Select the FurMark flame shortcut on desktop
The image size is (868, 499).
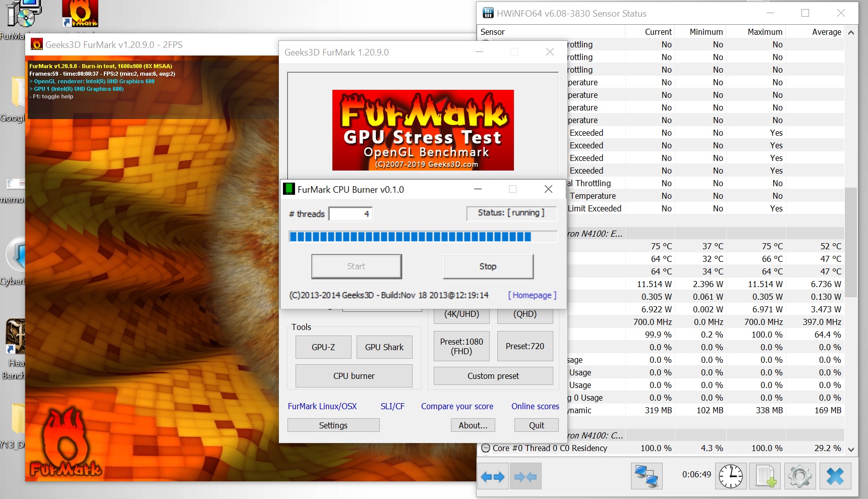click(x=80, y=13)
